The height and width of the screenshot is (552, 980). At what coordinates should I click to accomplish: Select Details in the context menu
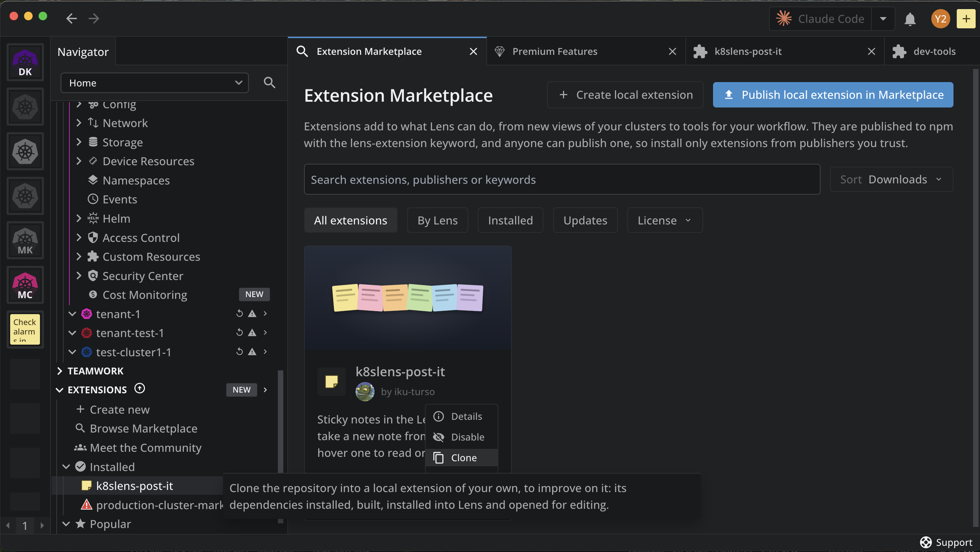tap(461, 416)
